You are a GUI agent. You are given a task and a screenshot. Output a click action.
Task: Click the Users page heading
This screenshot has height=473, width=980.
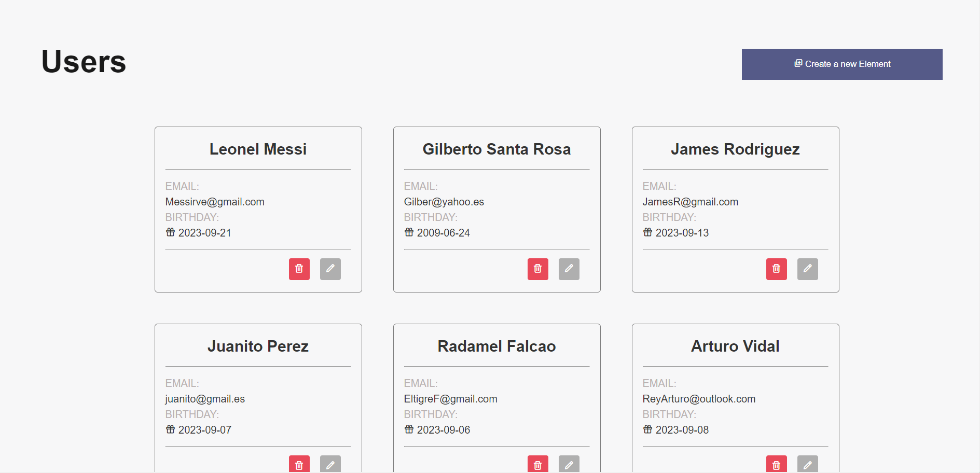pyautogui.click(x=84, y=62)
